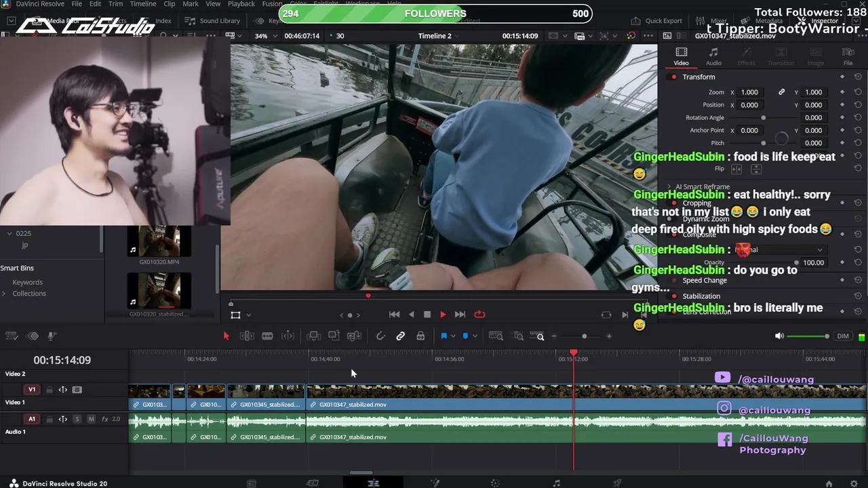Screen dimensions: 868x488
Task: Toggle Zoom X/Y link chain icon
Action: [x=781, y=92]
